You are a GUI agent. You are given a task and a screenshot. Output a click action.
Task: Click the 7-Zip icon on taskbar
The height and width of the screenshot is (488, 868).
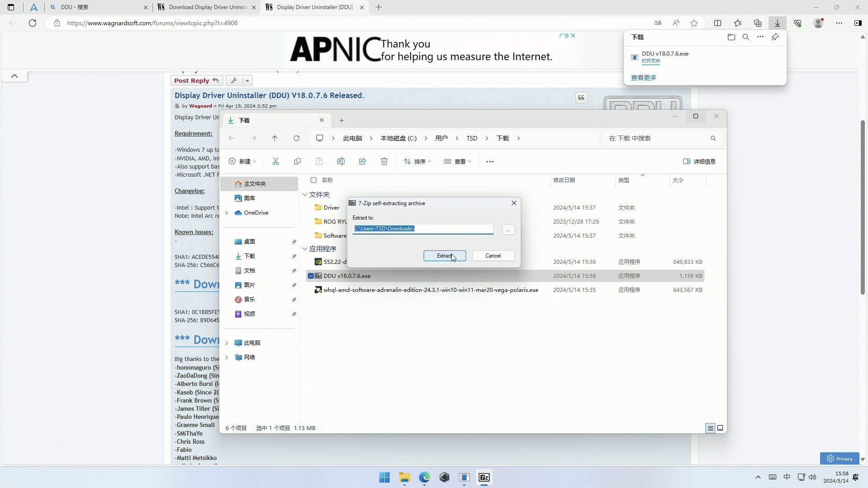coord(484,478)
